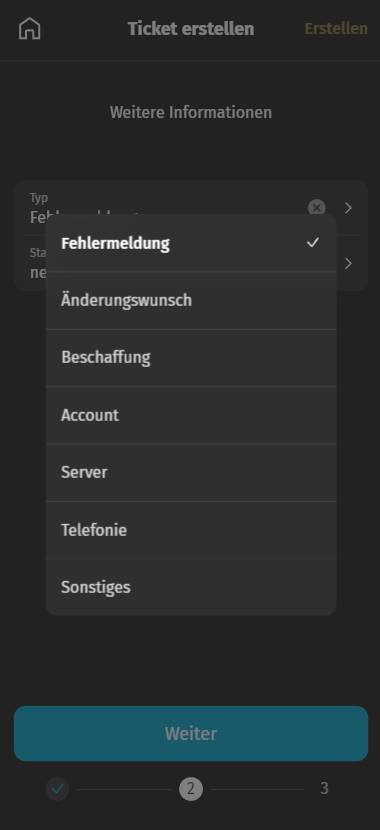Click the checkmark next to Fehlermeldung
Viewport: 380px width, 830px height.
coord(313,243)
